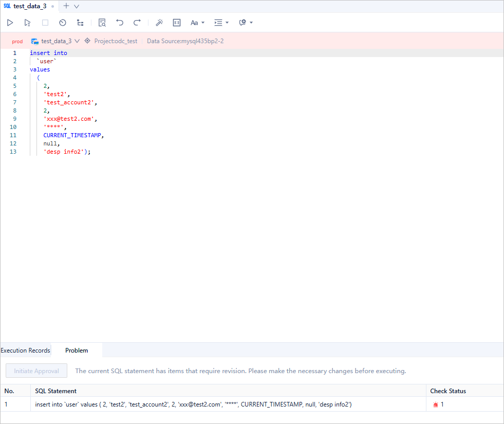The image size is (504, 424).
Task: Click the execution plan tree icon
Action: pos(80,23)
